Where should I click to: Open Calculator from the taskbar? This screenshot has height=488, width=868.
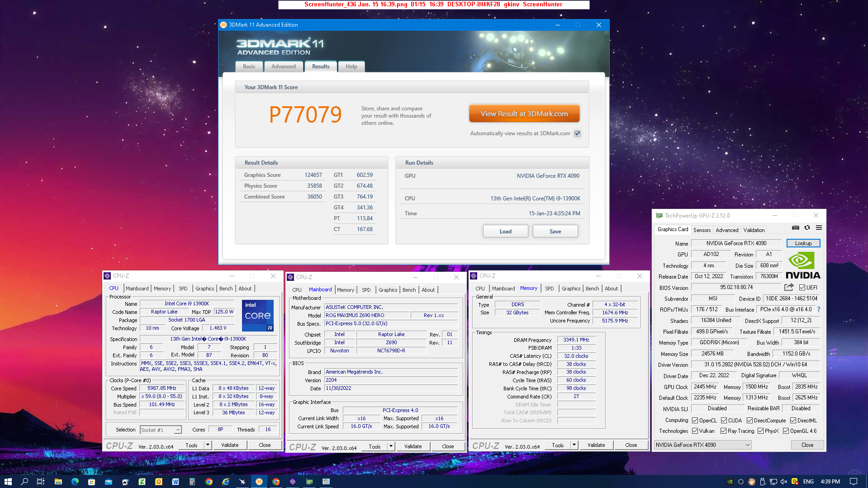[192, 482]
